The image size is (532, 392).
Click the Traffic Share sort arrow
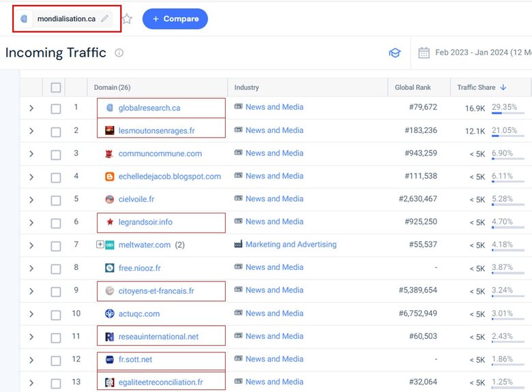503,87
